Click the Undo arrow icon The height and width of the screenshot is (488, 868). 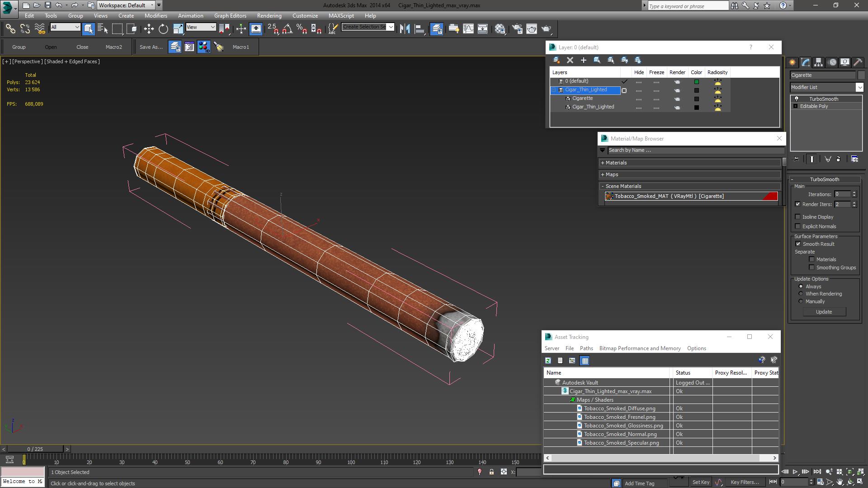click(x=58, y=5)
